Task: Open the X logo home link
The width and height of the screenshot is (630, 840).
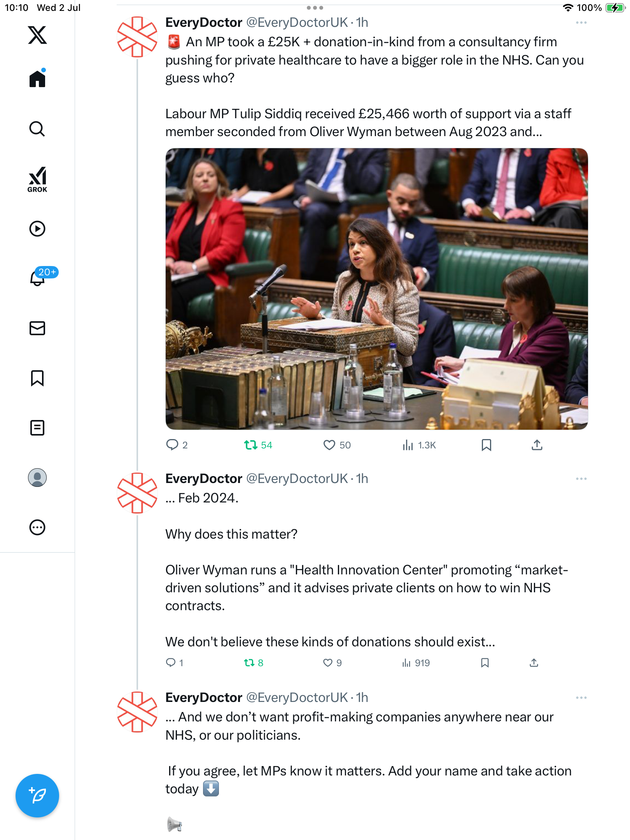Action: pos(37,35)
